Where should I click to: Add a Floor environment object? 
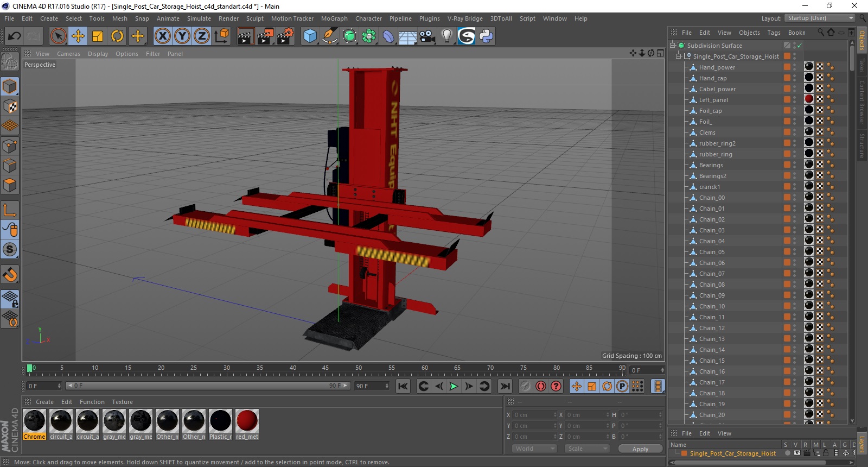(x=407, y=36)
